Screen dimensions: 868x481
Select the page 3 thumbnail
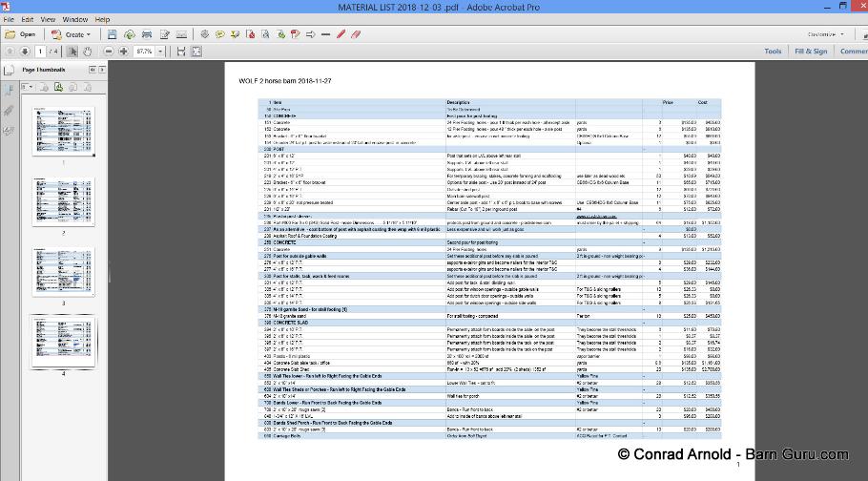click(63, 272)
